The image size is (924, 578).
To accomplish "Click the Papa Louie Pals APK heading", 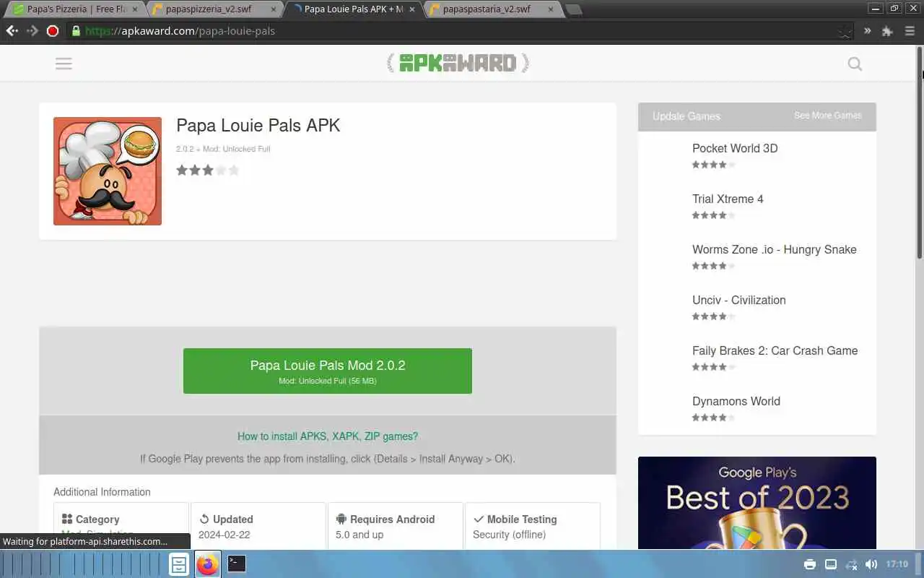I will [258, 125].
